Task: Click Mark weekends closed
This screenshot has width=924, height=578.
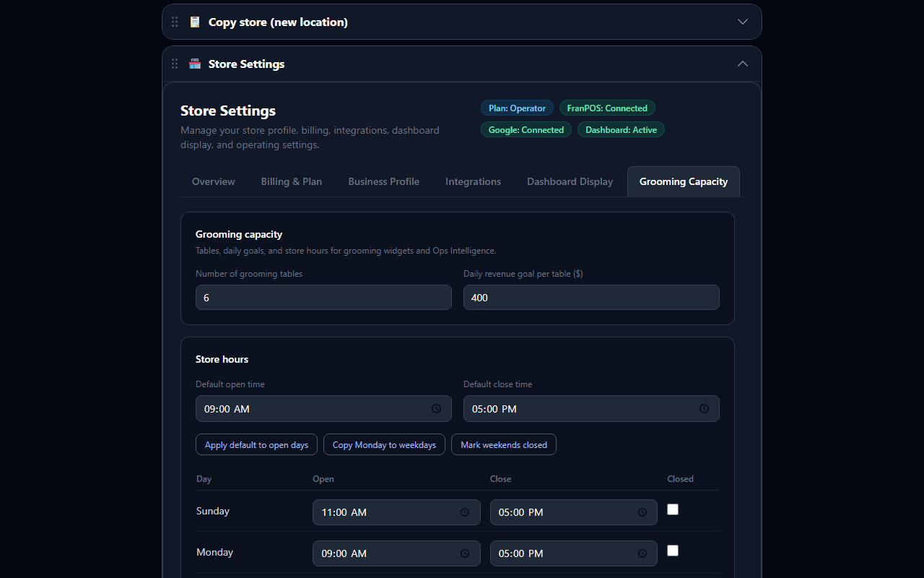Action: point(504,444)
